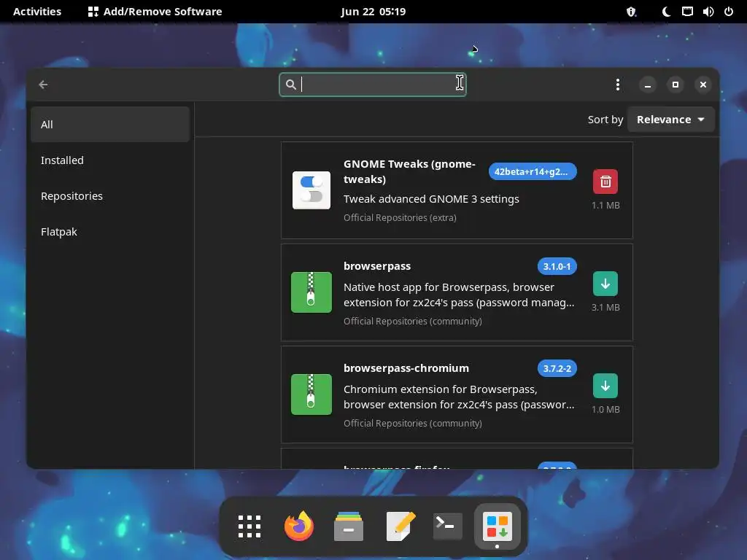
Task: Show applications grid from dock
Action: coord(249,526)
